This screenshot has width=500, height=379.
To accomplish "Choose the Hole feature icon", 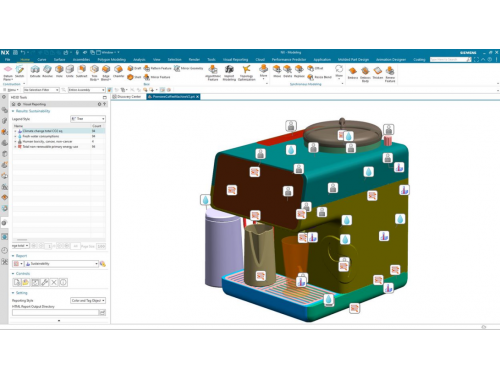I will coord(59,71).
